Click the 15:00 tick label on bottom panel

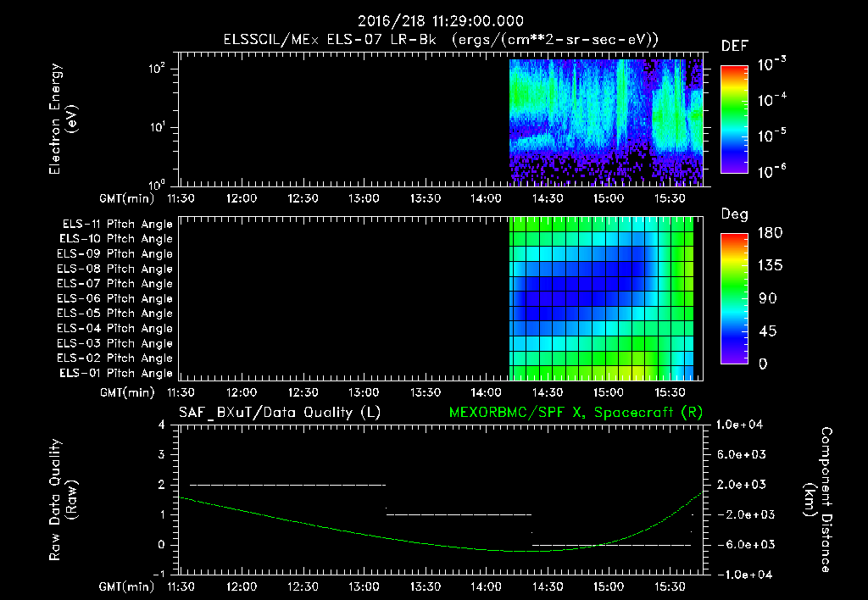pyautogui.click(x=609, y=586)
